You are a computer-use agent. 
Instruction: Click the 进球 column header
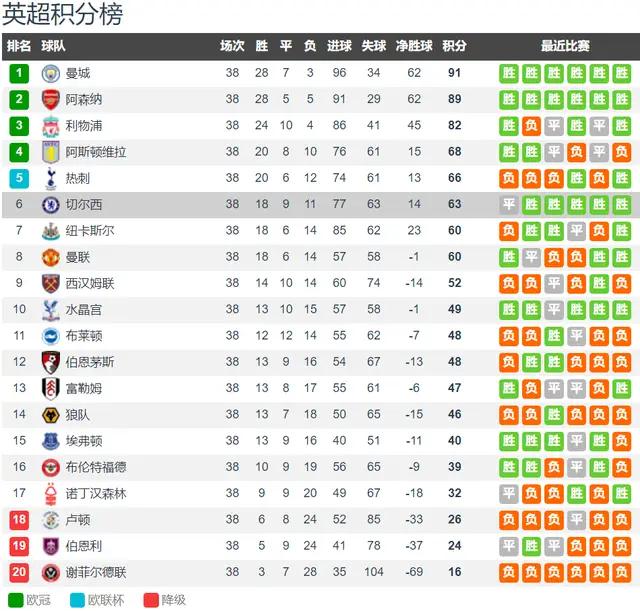pos(339,46)
